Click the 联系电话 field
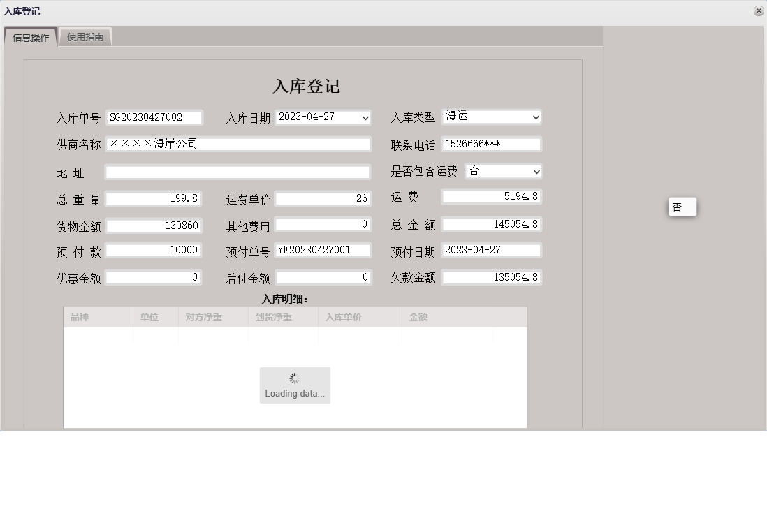 (x=492, y=144)
